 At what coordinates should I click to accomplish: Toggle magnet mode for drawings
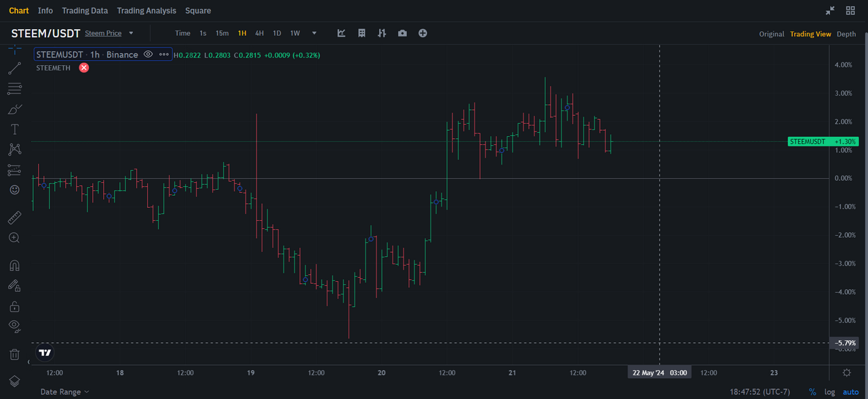14,266
